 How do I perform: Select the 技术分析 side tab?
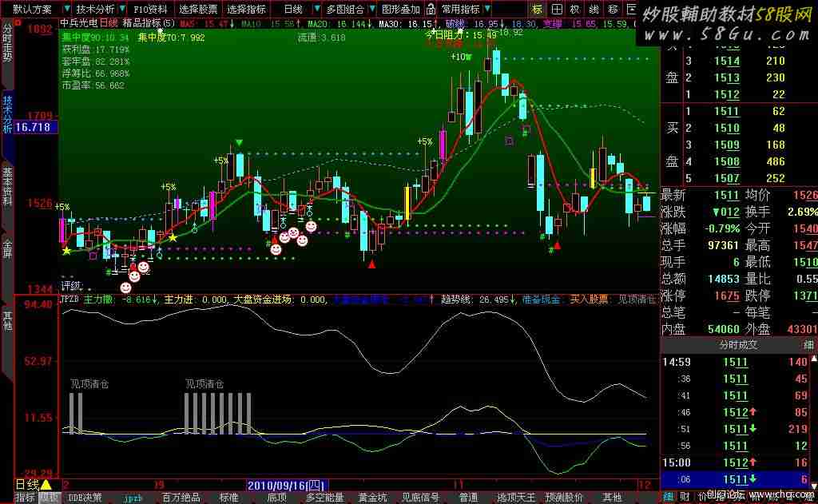(7, 114)
